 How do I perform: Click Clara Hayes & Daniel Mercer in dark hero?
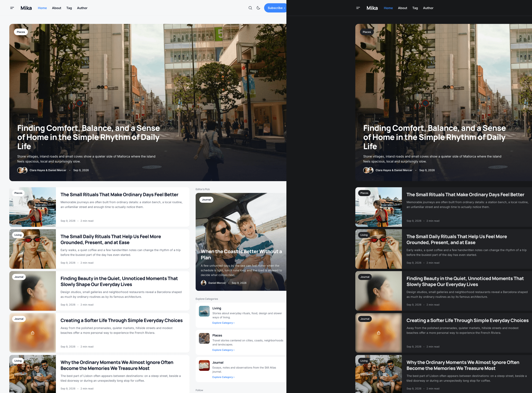tap(394, 170)
